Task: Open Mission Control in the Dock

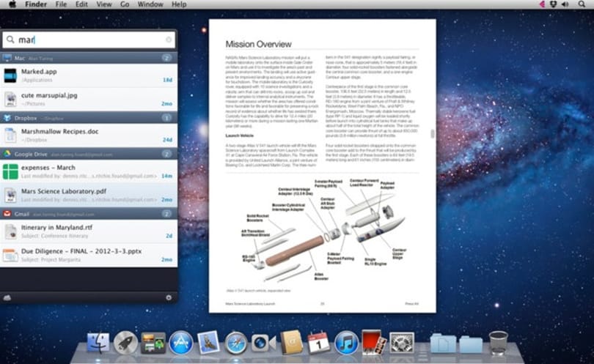Action: pos(153,343)
